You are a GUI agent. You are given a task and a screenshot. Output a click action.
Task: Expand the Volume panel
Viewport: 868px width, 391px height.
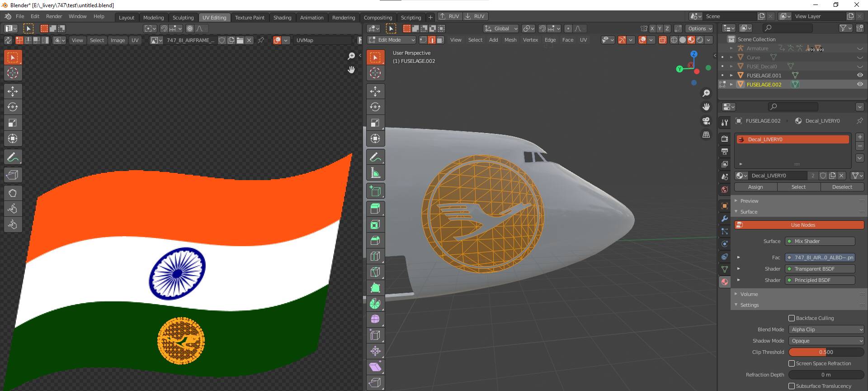[749, 294]
